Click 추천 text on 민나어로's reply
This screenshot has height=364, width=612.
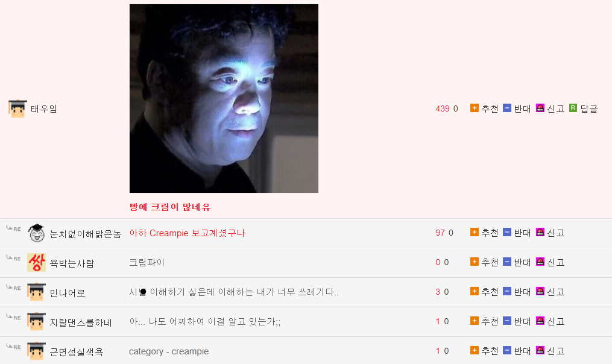(x=490, y=292)
